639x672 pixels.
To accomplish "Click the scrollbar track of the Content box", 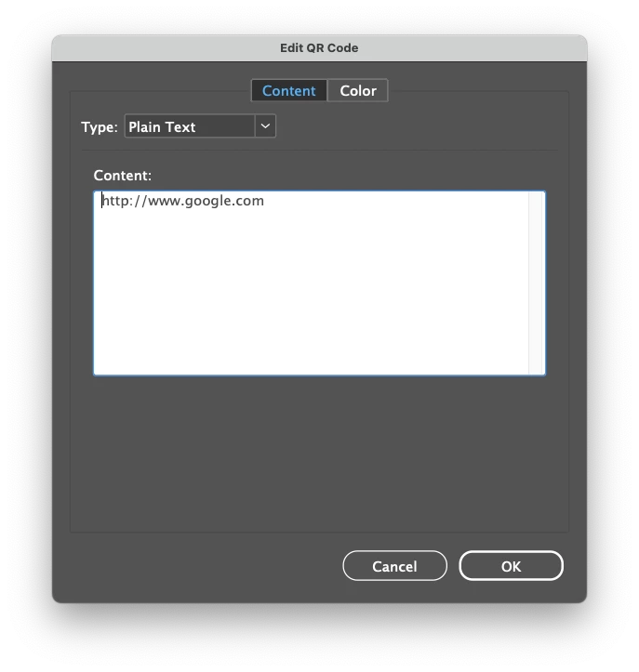I will 536,283.
